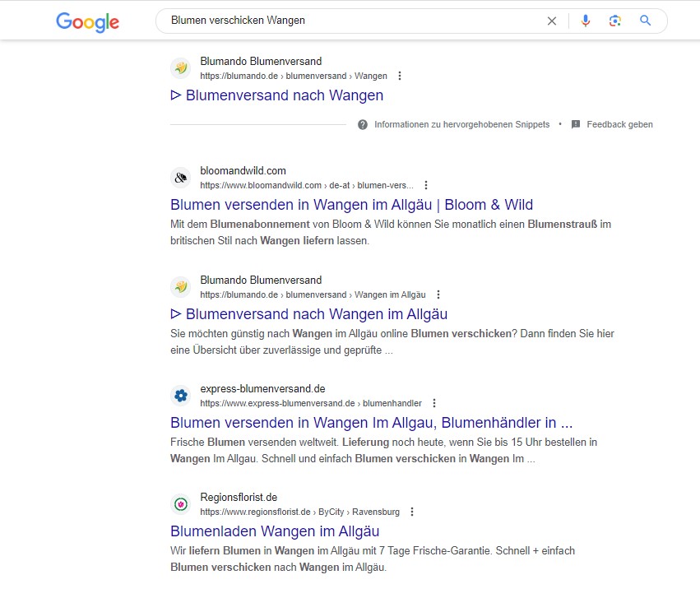Screen dimensions: 700x598
Task: Open the three-dot menu on the Blumando Allgäu result
Action: [x=438, y=294]
